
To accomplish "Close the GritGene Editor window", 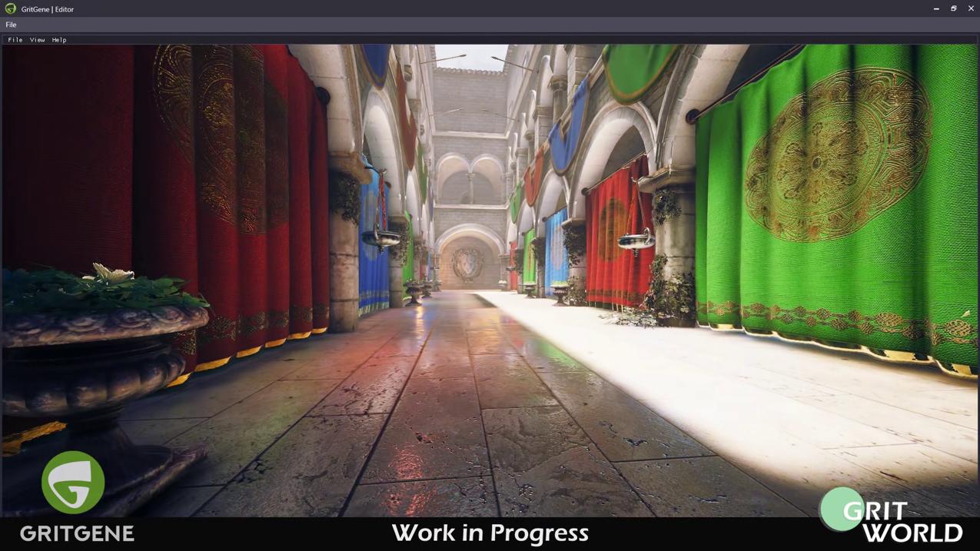I will coord(971,8).
